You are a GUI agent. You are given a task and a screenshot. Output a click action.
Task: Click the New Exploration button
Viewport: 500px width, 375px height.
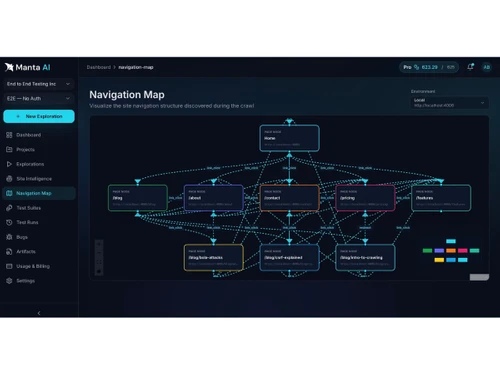[39, 116]
